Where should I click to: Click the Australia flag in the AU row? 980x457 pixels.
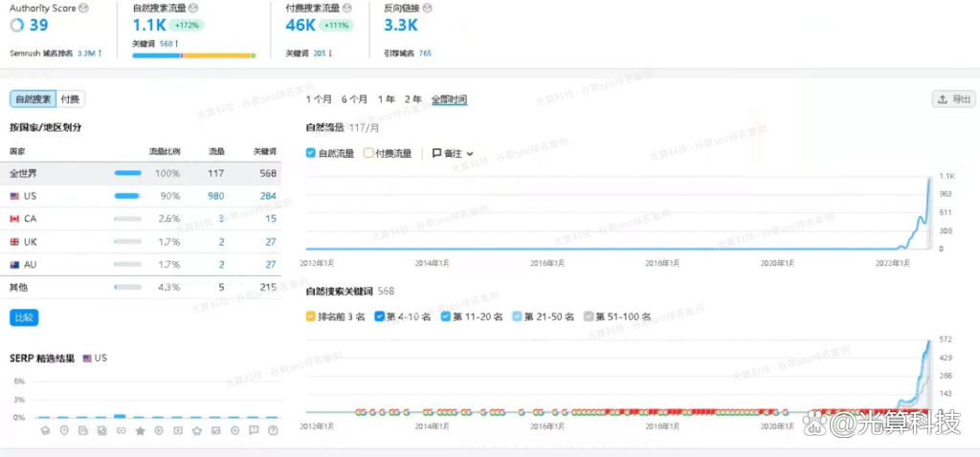[14, 265]
